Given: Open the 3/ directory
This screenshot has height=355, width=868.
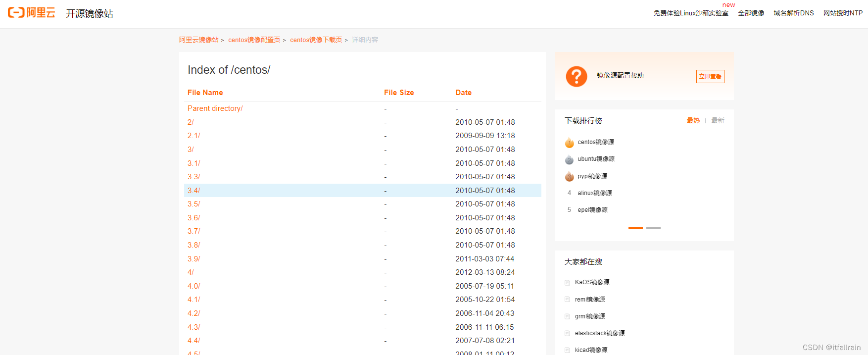Looking at the screenshot, I should click(191, 150).
